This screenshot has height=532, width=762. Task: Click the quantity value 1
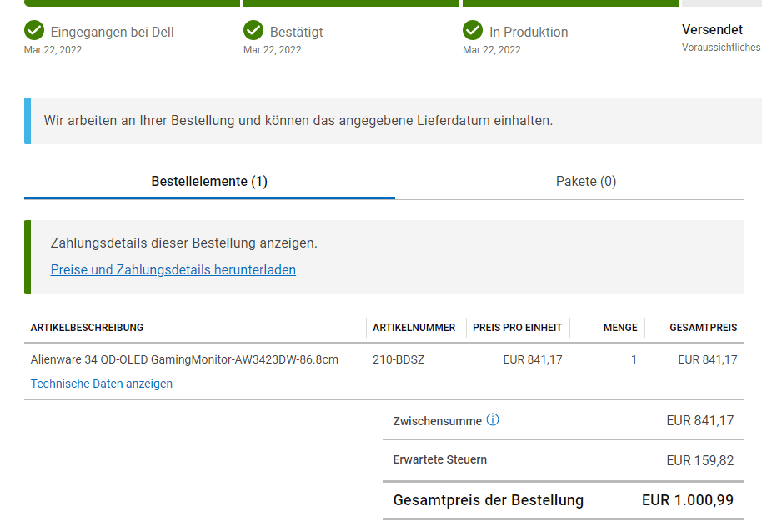(x=634, y=360)
